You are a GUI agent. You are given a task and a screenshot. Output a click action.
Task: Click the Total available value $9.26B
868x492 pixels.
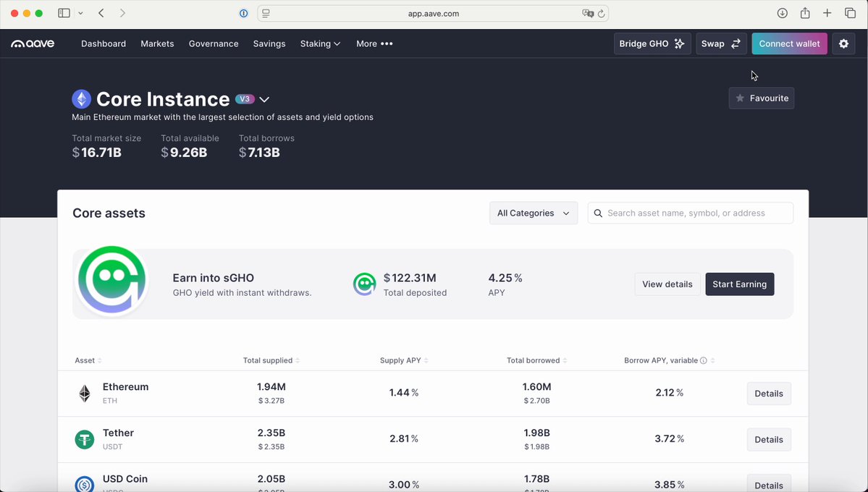click(x=185, y=153)
